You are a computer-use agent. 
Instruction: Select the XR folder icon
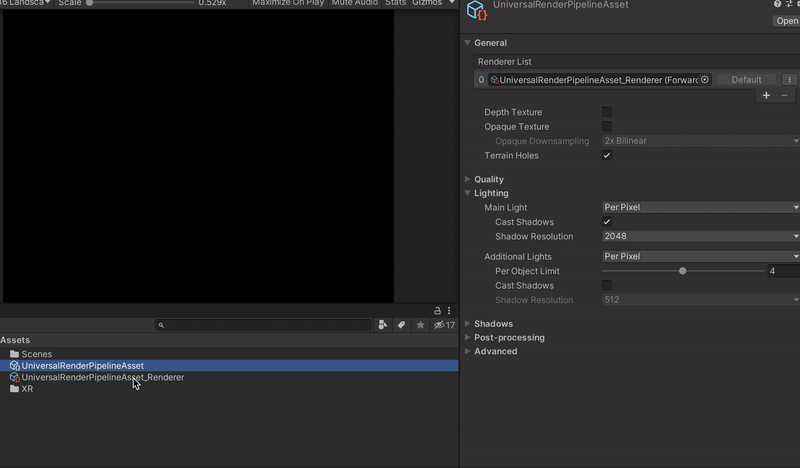[14, 389]
